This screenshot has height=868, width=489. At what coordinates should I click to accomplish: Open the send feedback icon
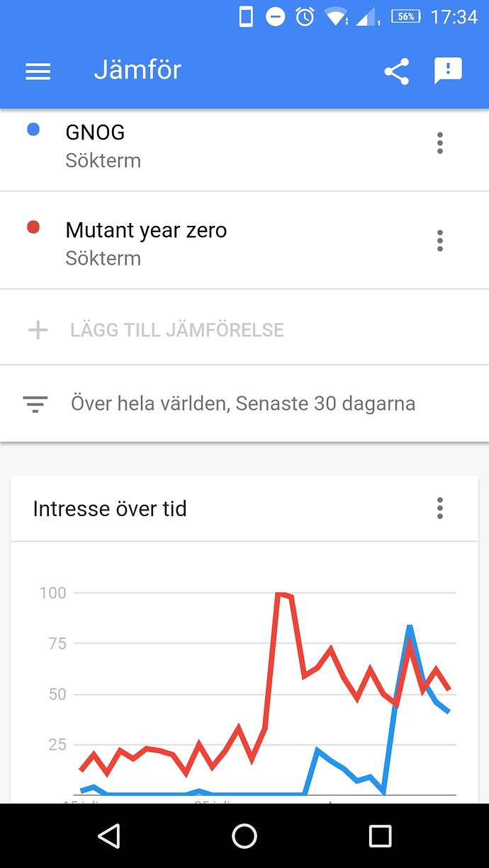click(448, 71)
